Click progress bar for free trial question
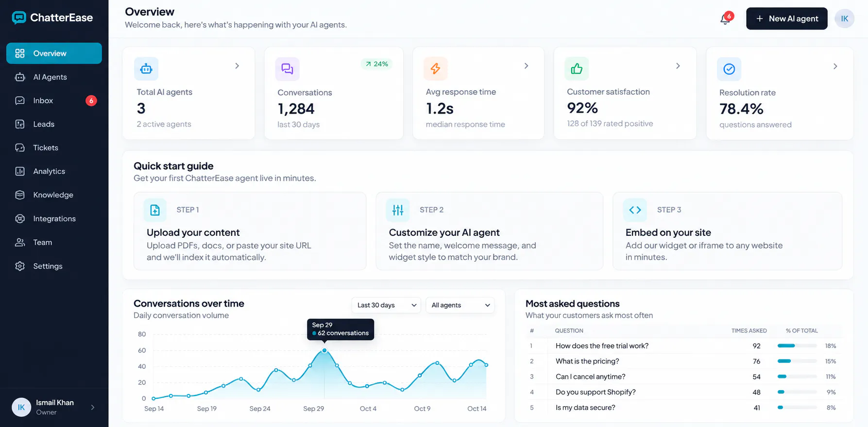This screenshot has width=868, height=427. click(797, 346)
